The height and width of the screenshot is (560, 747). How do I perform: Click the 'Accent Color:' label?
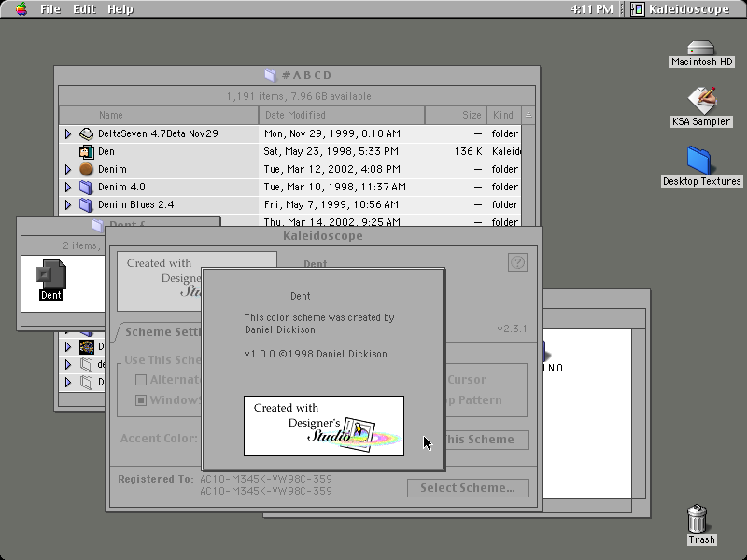coord(159,439)
